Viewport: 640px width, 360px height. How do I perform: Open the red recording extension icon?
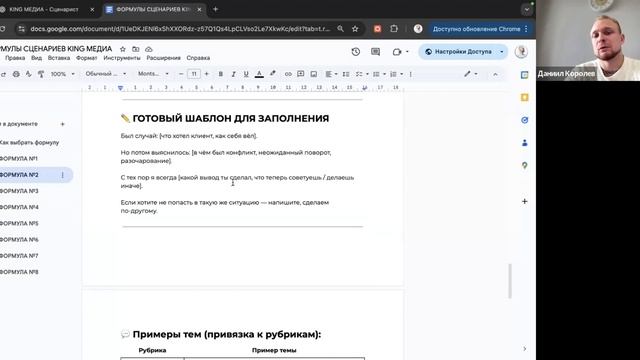click(x=378, y=29)
